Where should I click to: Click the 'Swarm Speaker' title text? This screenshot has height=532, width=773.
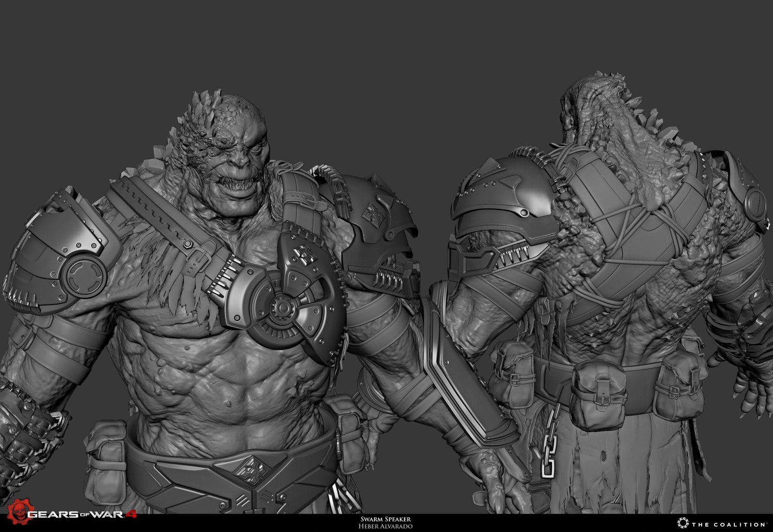(386, 519)
